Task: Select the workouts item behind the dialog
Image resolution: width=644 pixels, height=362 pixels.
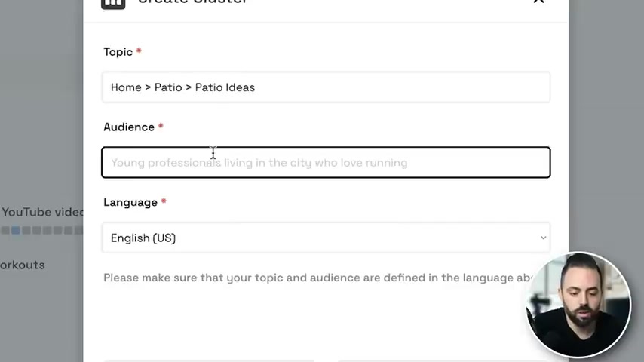Action: click(x=22, y=265)
